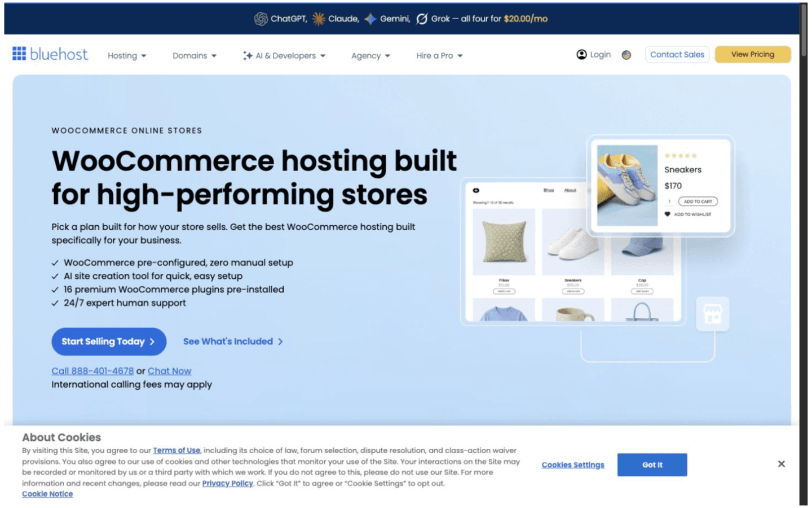
Task: Click the AI sparkle icon beside Developers
Action: click(248, 55)
